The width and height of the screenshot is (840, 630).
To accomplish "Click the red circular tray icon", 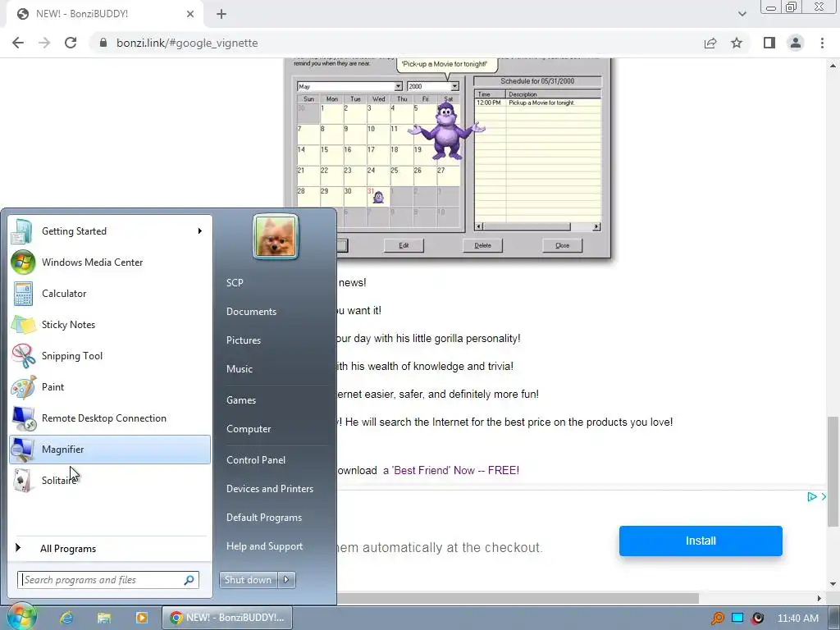I will click(757, 619).
